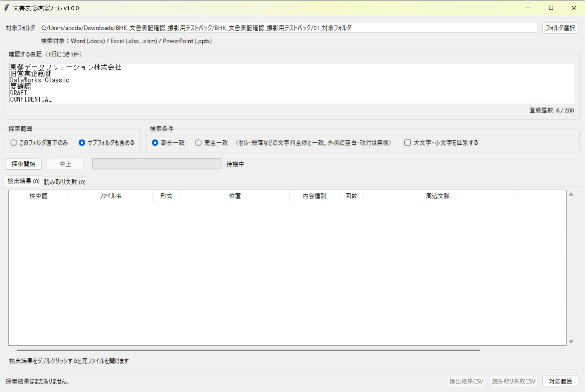
Task: Click the 中止 button
Action: pos(65,164)
